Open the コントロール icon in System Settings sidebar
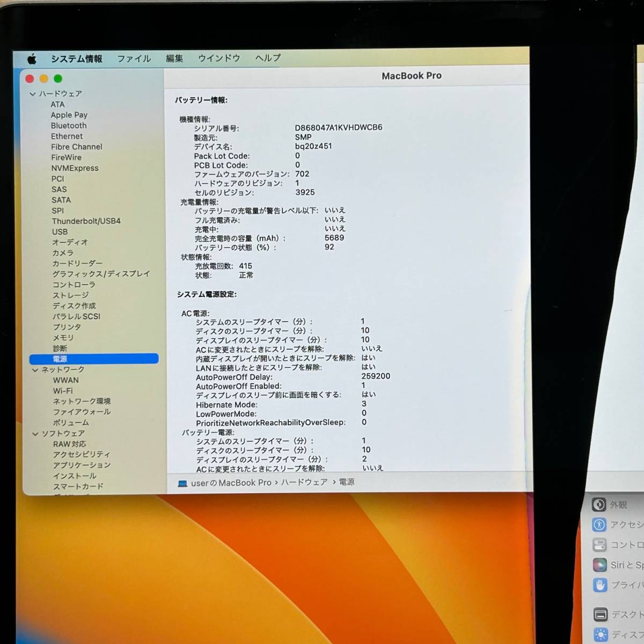Screen dimensions: 644x644 coord(599,545)
